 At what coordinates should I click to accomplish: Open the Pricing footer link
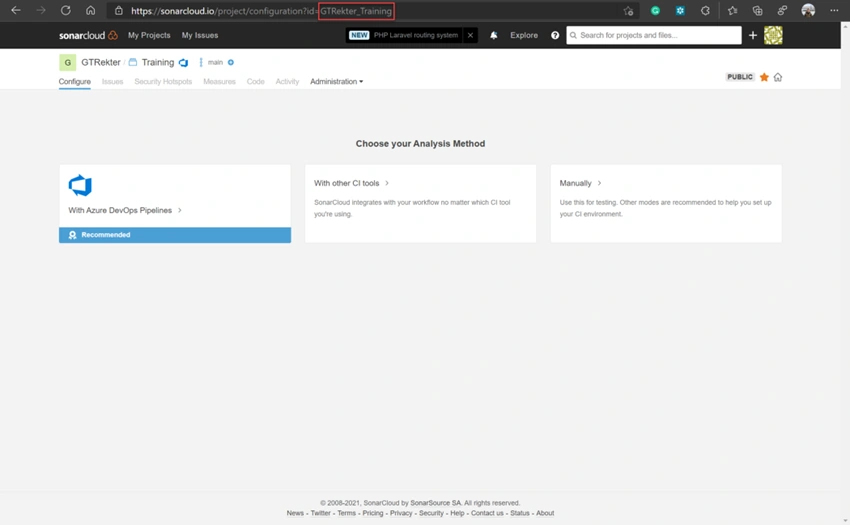pos(373,513)
